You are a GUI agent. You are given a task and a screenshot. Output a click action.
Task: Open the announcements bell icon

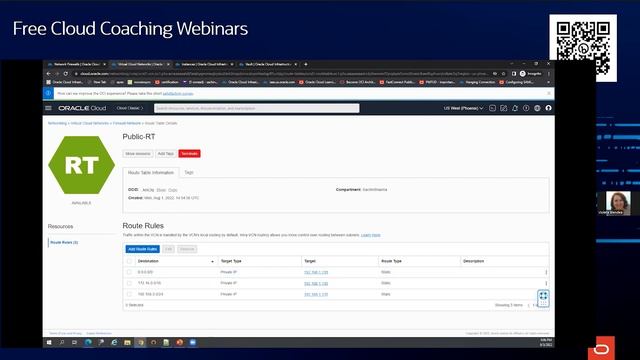coord(515,108)
